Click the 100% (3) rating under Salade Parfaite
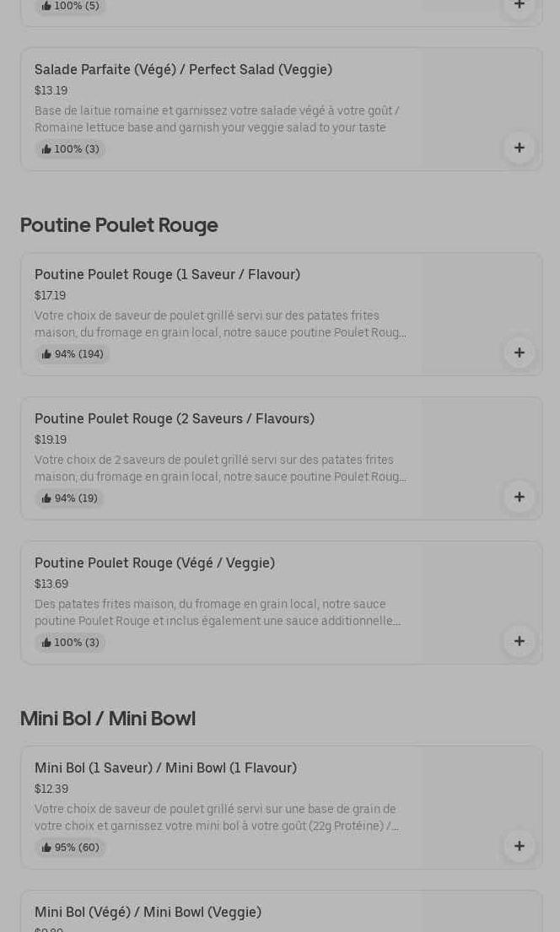The width and height of the screenshot is (560, 932). coord(70,149)
